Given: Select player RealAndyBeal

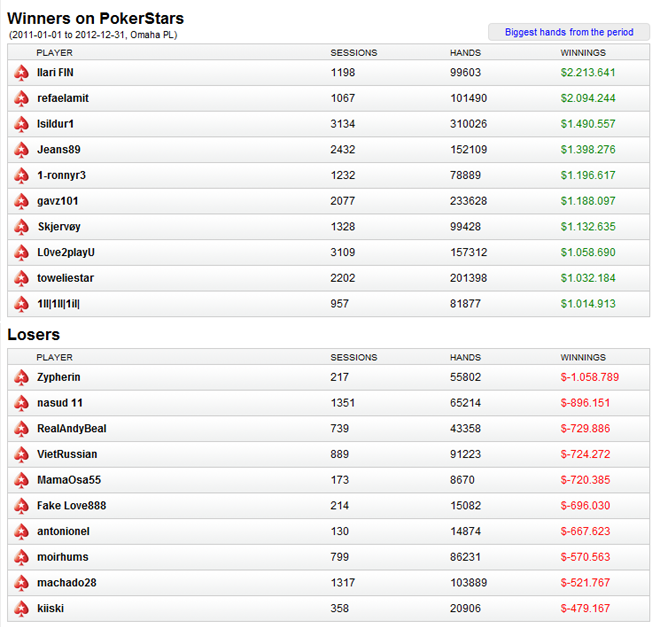Looking at the screenshot, I should [72, 428].
